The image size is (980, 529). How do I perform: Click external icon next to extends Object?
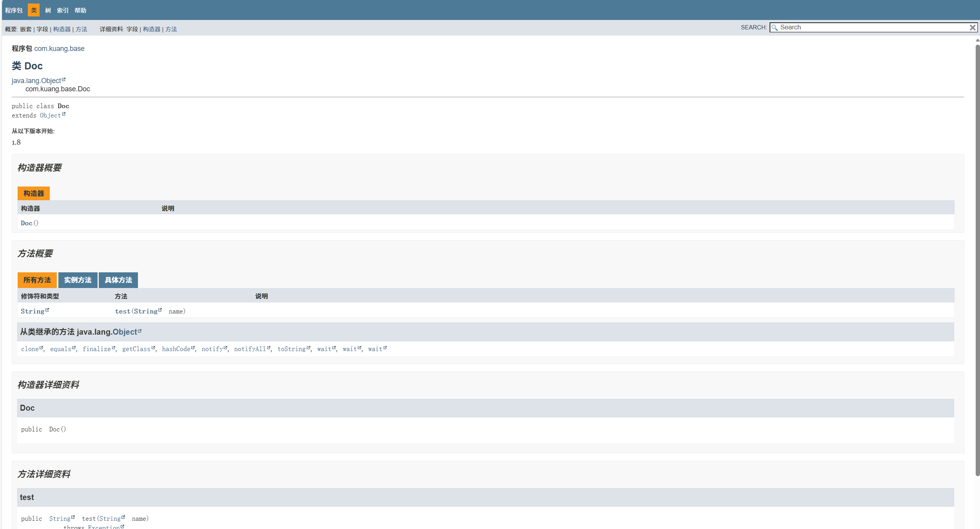coord(64,114)
